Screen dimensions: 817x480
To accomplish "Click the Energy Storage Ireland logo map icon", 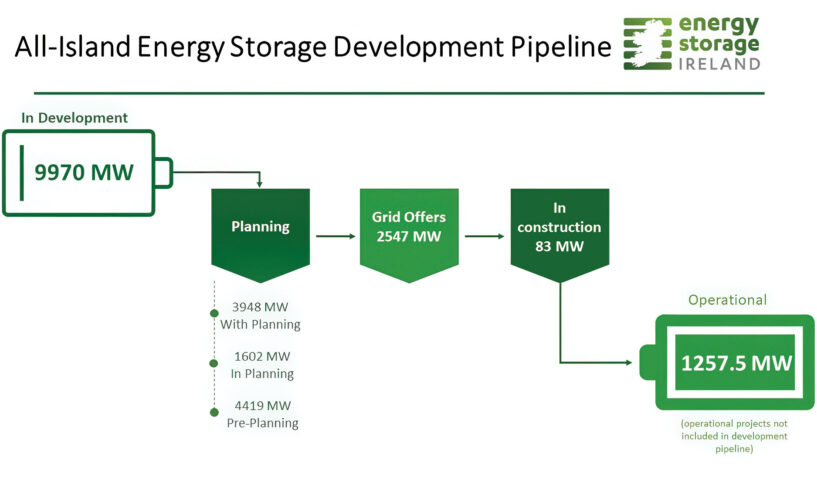I will (x=649, y=43).
